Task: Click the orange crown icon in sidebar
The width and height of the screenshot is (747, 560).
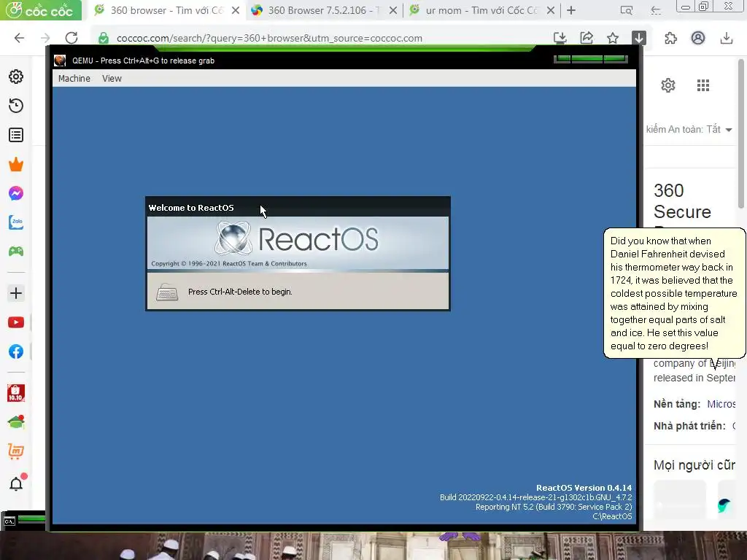Action: (16, 164)
